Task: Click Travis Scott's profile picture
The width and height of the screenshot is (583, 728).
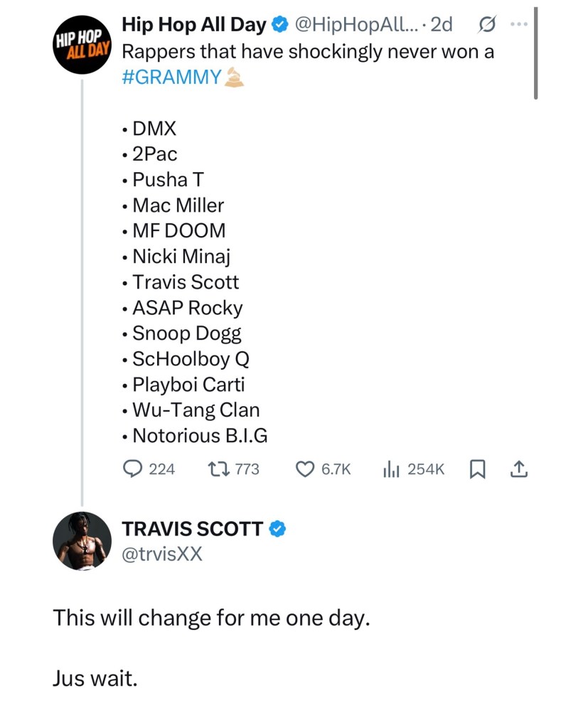Action: coord(82,540)
